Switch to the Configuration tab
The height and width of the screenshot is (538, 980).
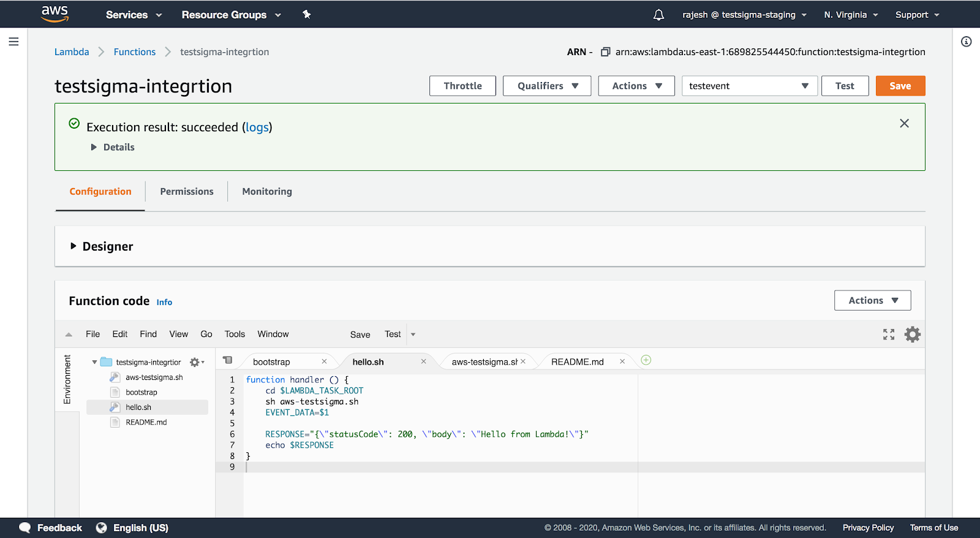point(100,192)
